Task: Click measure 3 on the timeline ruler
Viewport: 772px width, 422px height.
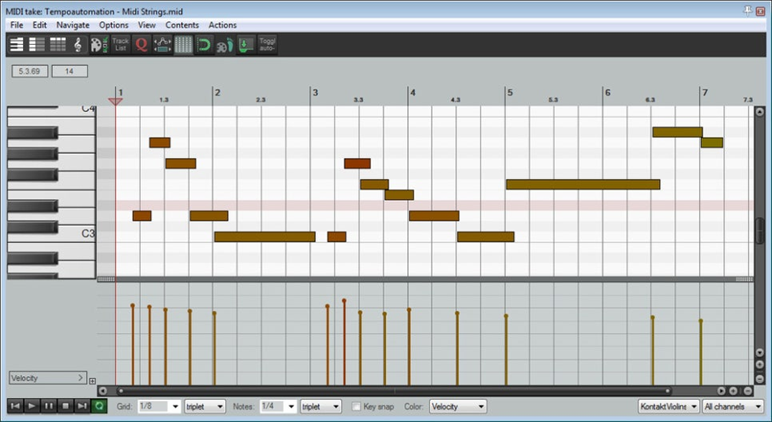Action: [x=315, y=93]
